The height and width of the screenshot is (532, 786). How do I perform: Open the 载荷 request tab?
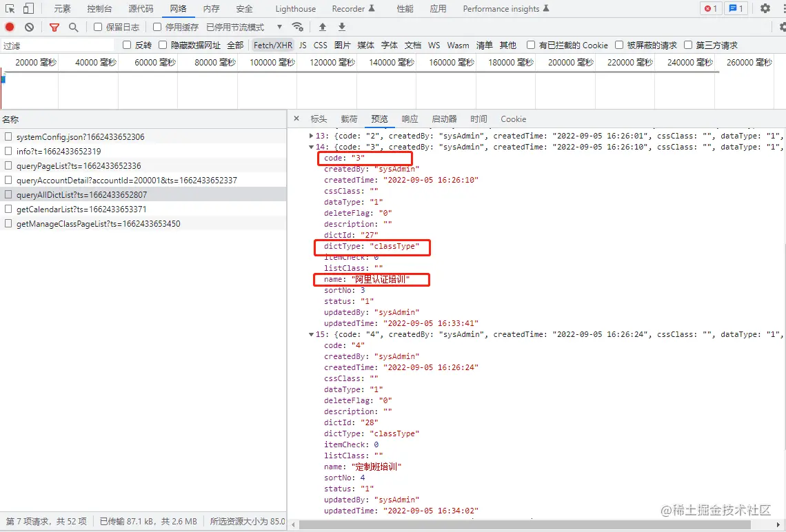349,119
